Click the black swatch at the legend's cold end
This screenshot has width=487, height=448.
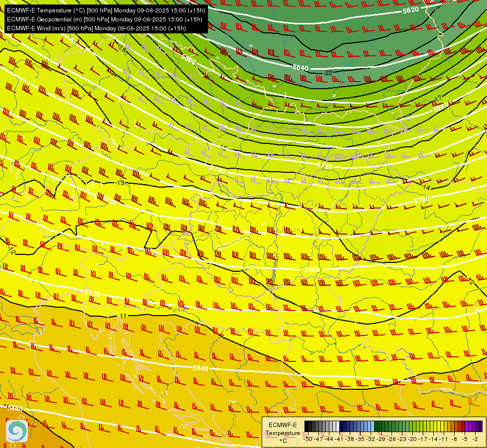click(x=306, y=427)
